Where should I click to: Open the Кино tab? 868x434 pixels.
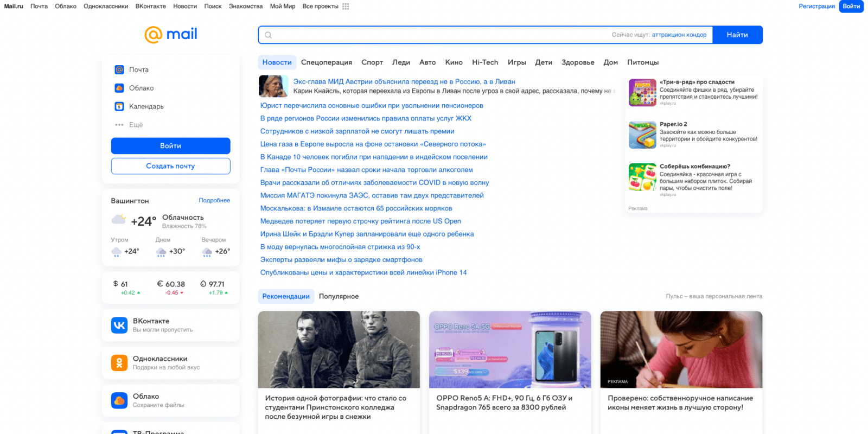pyautogui.click(x=454, y=62)
